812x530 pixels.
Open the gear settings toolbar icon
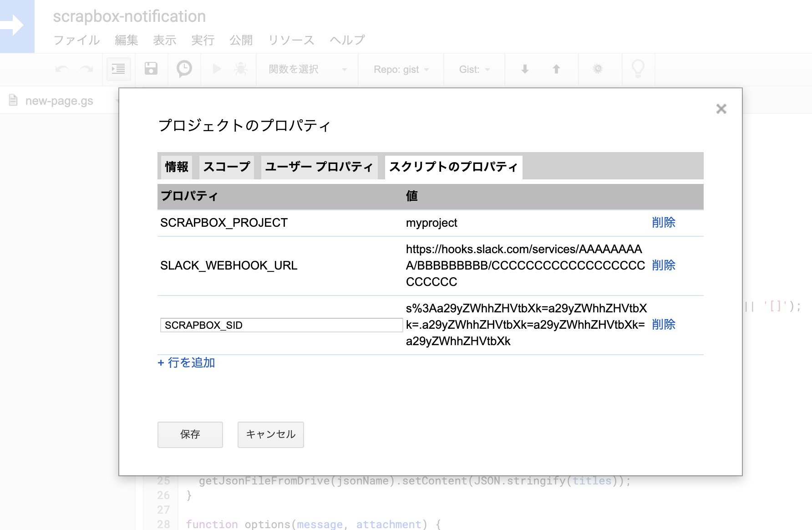click(598, 69)
